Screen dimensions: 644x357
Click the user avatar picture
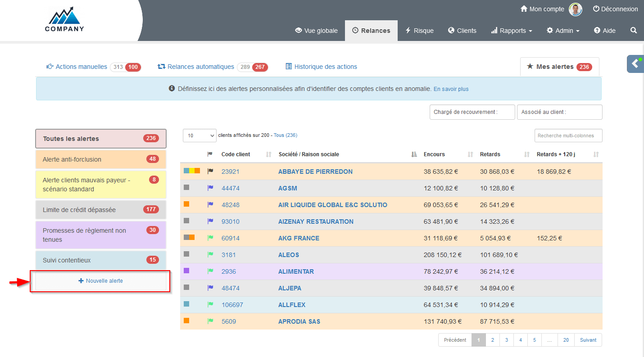click(x=575, y=9)
